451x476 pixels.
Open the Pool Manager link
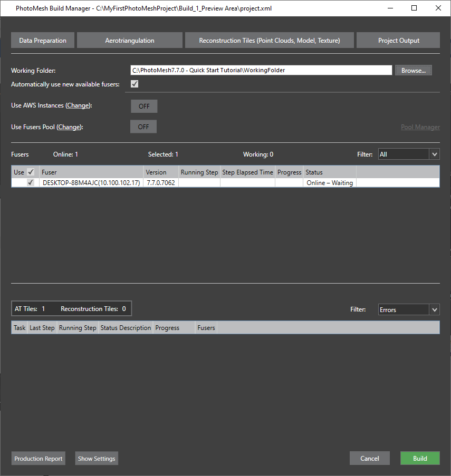click(420, 127)
